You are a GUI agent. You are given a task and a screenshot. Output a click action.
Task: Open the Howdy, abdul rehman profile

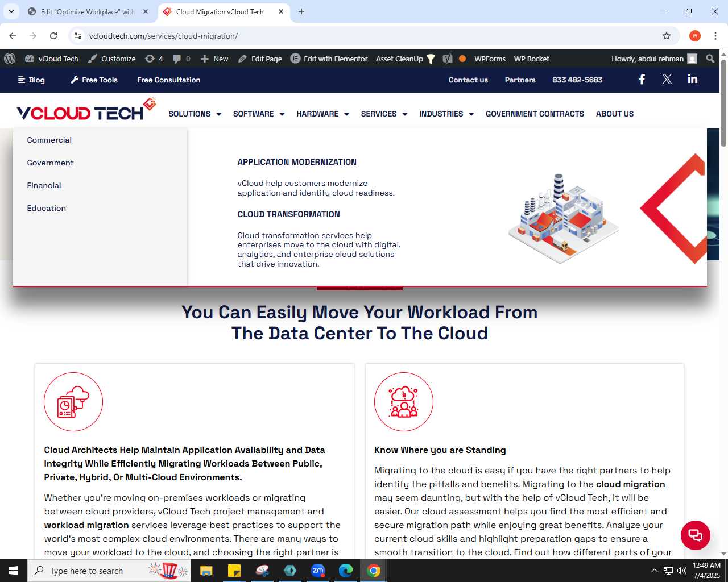[654, 59]
